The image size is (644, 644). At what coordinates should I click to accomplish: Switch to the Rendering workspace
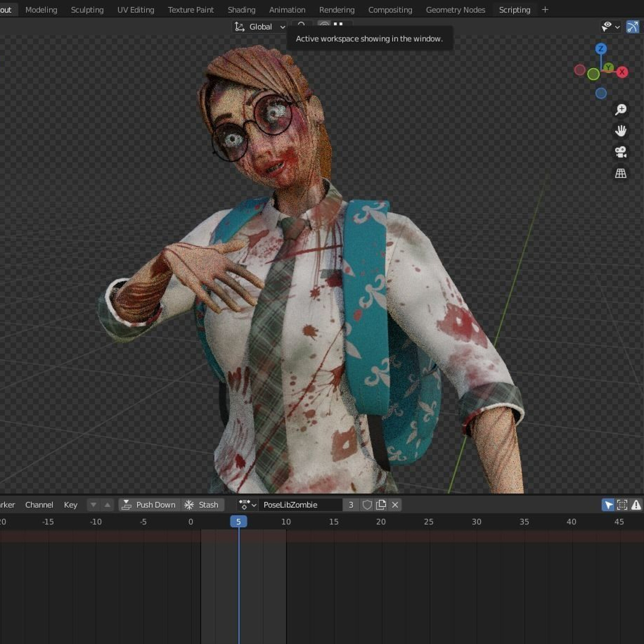point(337,10)
